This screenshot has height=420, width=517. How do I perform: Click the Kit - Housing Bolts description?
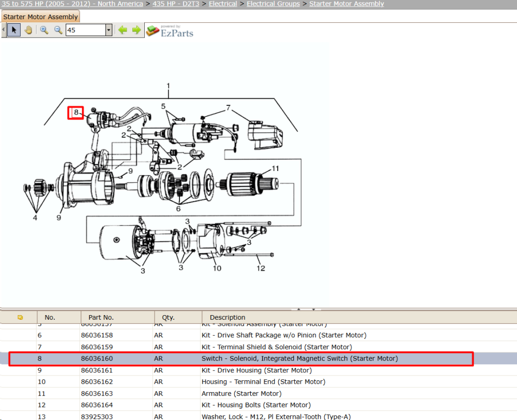point(256,405)
